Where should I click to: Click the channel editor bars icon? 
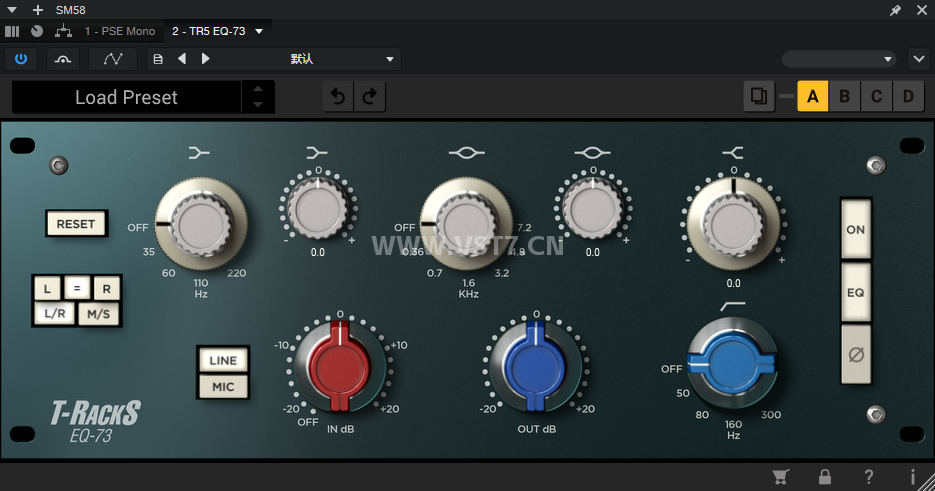[12, 31]
